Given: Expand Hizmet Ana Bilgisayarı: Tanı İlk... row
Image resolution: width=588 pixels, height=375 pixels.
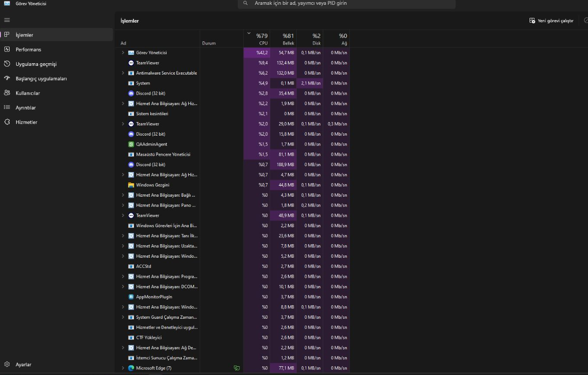Looking at the screenshot, I should pyautogui.click(x=123, y=236).
